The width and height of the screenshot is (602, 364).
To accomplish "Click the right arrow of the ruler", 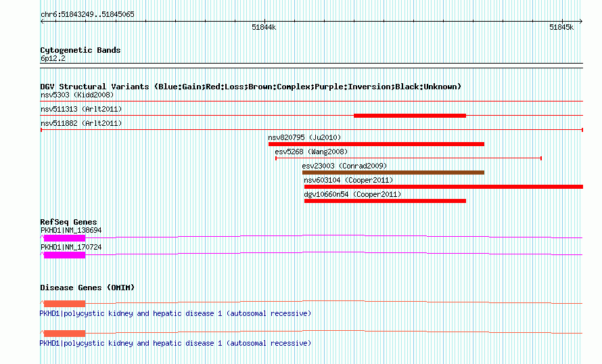I will click(581, 22).
